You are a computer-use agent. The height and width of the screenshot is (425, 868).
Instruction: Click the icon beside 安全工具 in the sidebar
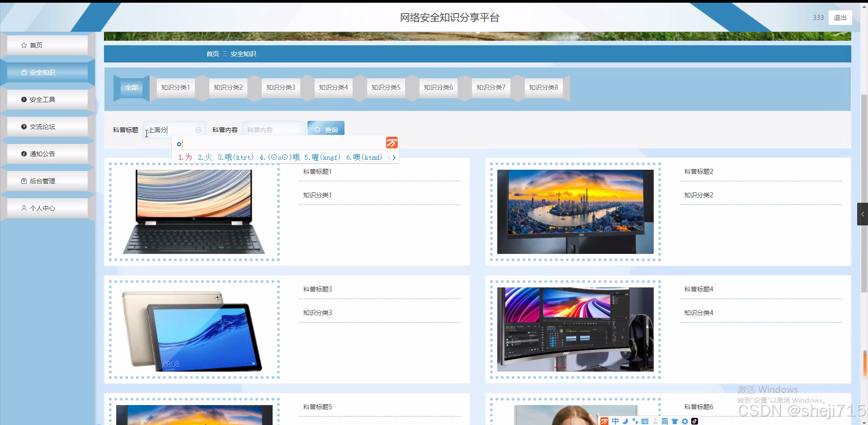[x=24, y=100]
